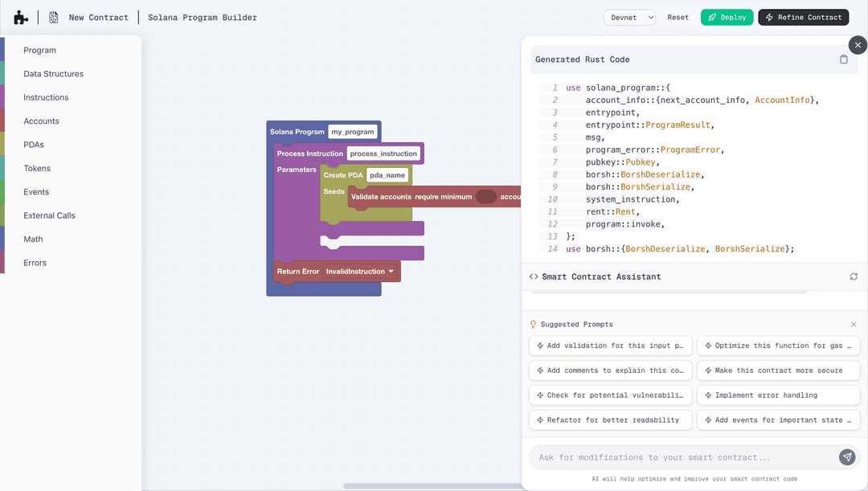Dismiss the Suggested Prompts section
The width and height of the screenshot is (868, 491).
tap(854, 325)
